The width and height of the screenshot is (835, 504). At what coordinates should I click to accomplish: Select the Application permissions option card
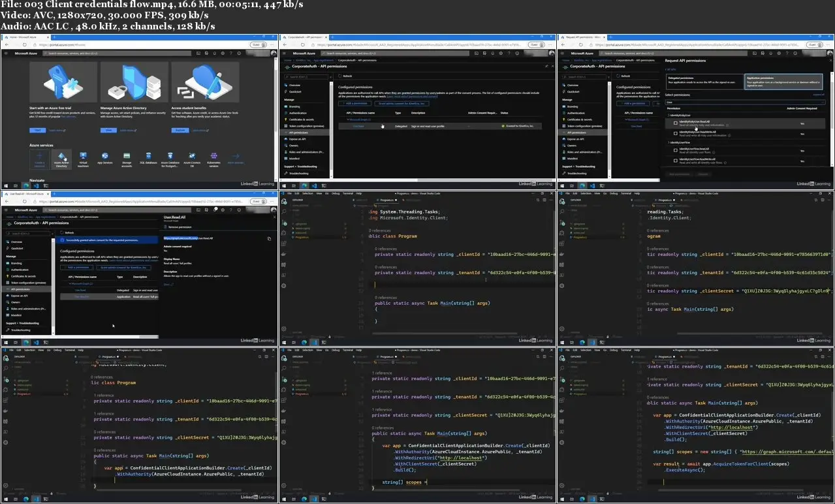[x=783, y=80]
